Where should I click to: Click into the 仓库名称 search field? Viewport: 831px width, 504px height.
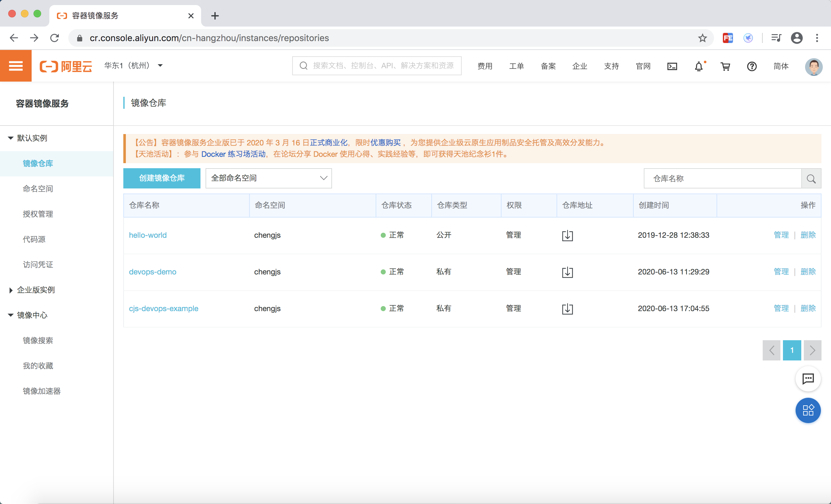click(722, 179)
